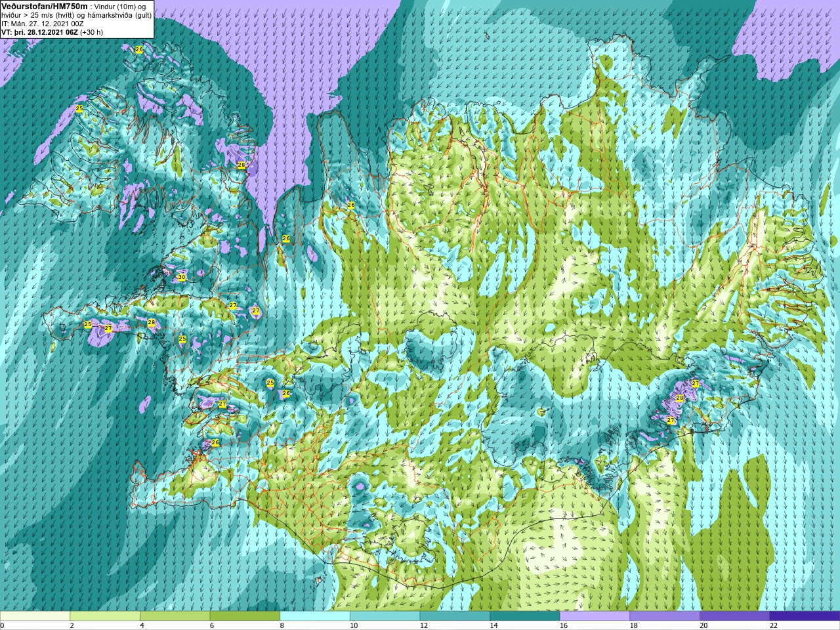Click the '(+30 h)' forecast offset text
This screenshot has height=630, width=840.
click(91, 31)
